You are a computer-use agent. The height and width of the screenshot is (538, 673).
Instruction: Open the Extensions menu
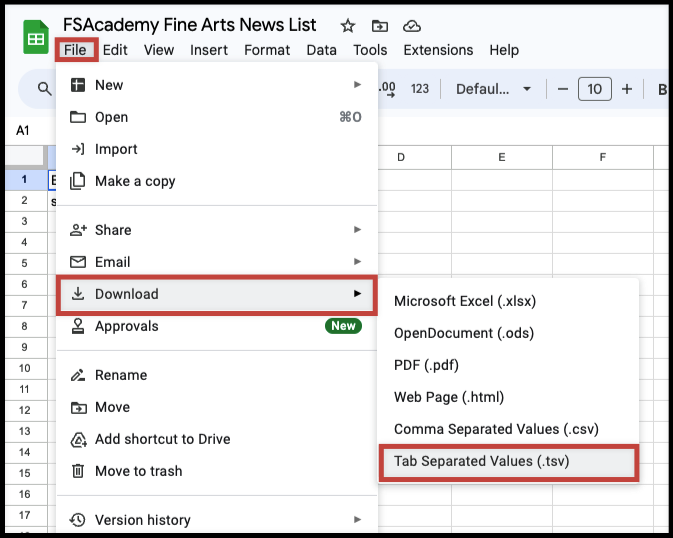tap(438, 50)
